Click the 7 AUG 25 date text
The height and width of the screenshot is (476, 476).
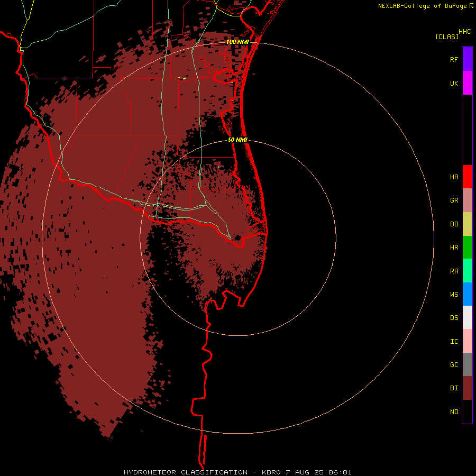[305, 472]
